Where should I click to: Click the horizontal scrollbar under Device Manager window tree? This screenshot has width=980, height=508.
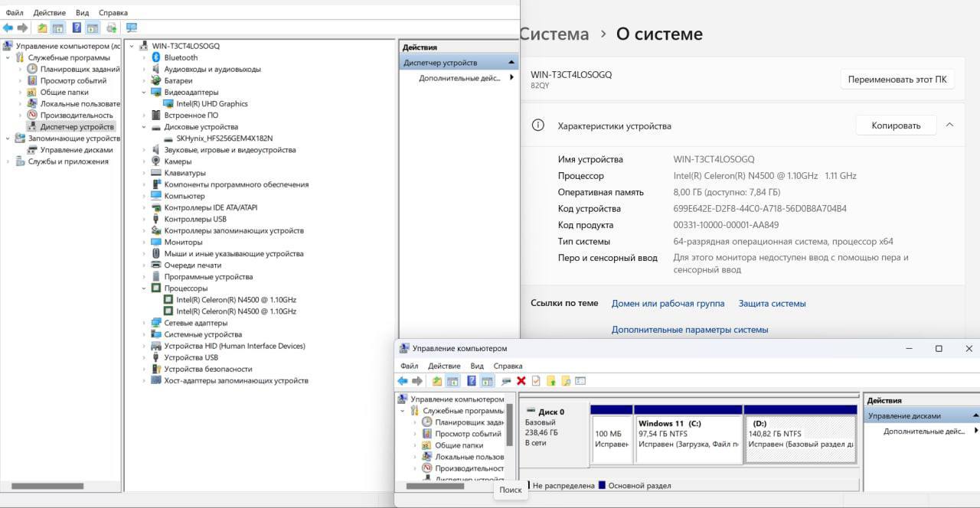pos(47,486)
